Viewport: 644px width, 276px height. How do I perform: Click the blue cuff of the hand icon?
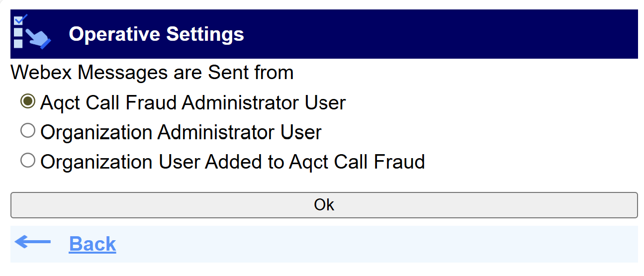pyautogui.click(x=46, y=44)
